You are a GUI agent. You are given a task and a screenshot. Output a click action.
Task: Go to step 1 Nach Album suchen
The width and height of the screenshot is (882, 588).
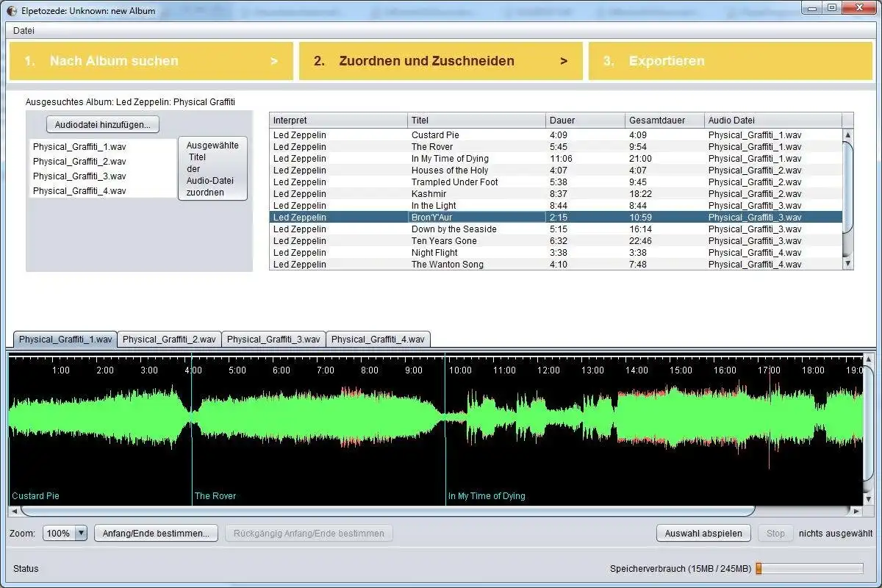point(151,61)
